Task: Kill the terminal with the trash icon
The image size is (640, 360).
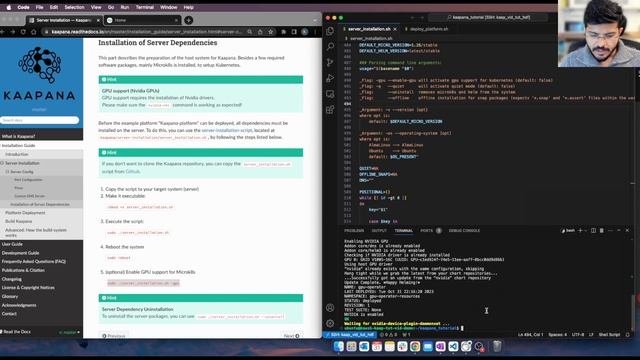Action: 602,231
